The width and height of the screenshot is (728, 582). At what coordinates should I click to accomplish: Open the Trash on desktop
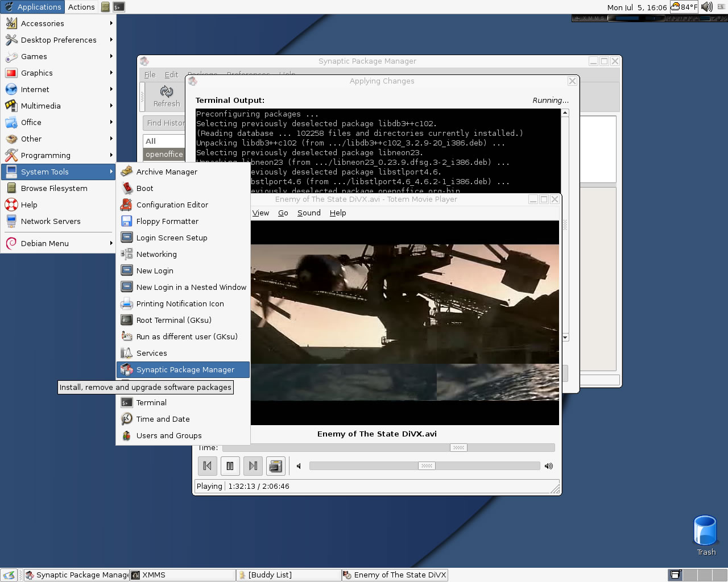706,535
